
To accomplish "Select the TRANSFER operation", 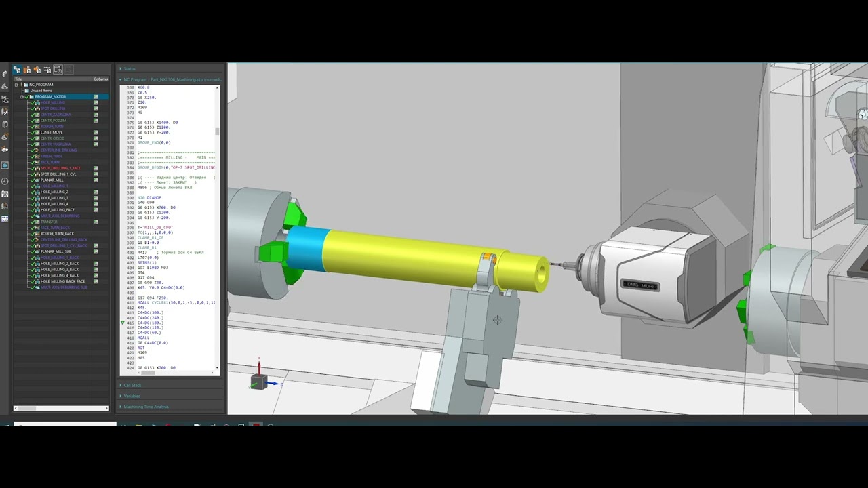I will tap(49, 222).
